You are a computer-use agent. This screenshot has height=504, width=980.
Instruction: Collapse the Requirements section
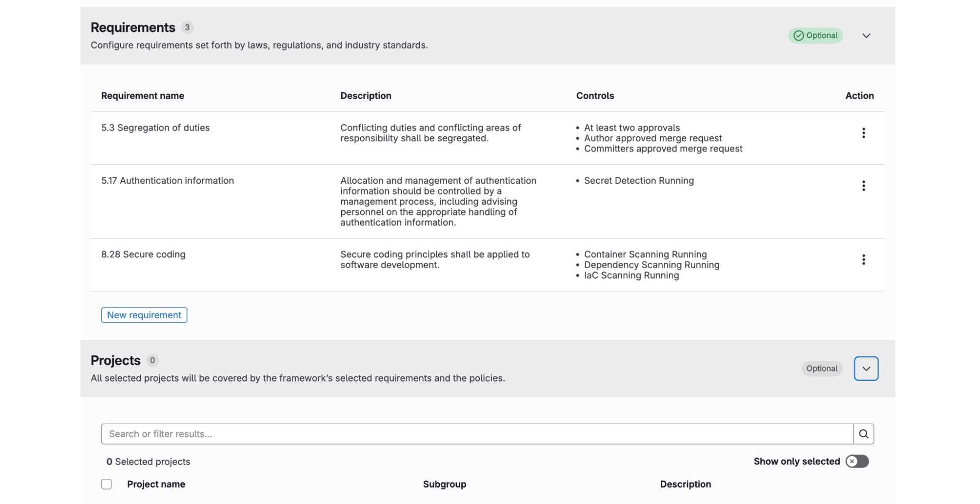pyautogui.click(x=866, y=35)
